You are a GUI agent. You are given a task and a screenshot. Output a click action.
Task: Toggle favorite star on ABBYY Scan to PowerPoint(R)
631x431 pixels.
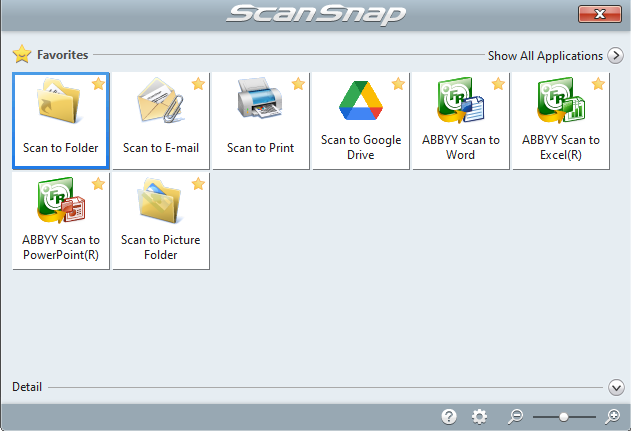pyautogui.click(x=98, y=184)
